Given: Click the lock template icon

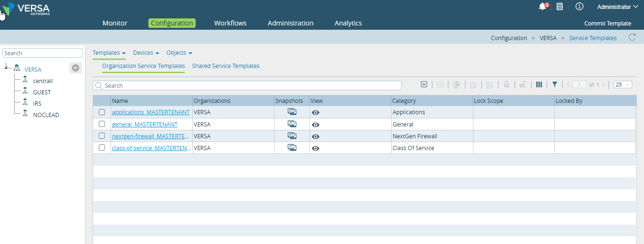Looking at the screenshot, I should pyautogui.click(x=506, y=84).
